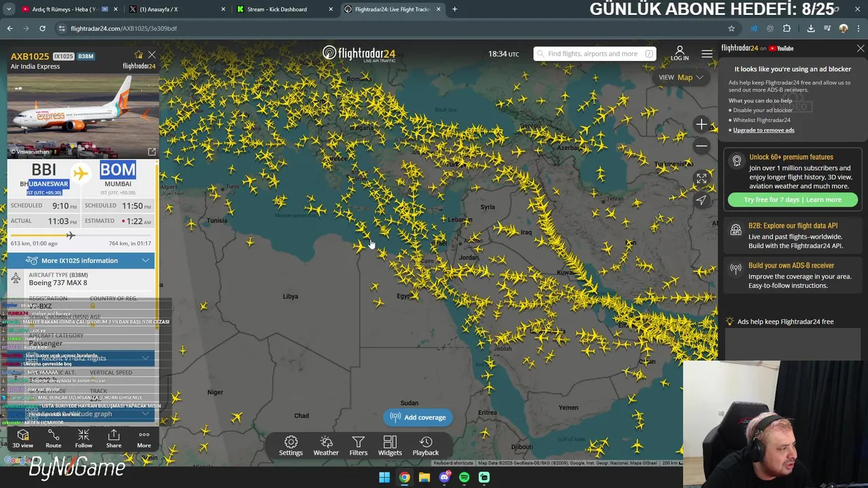Reload the page

click(42, 28)
